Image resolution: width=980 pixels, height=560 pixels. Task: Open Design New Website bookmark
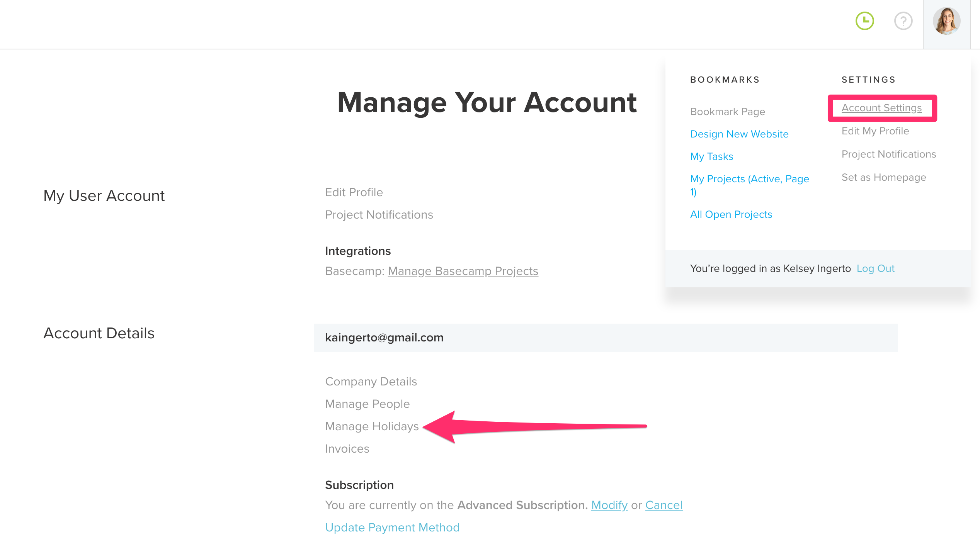[739, 134]
